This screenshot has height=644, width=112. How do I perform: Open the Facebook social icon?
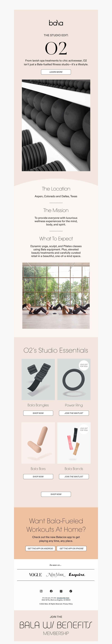(51, 591)
